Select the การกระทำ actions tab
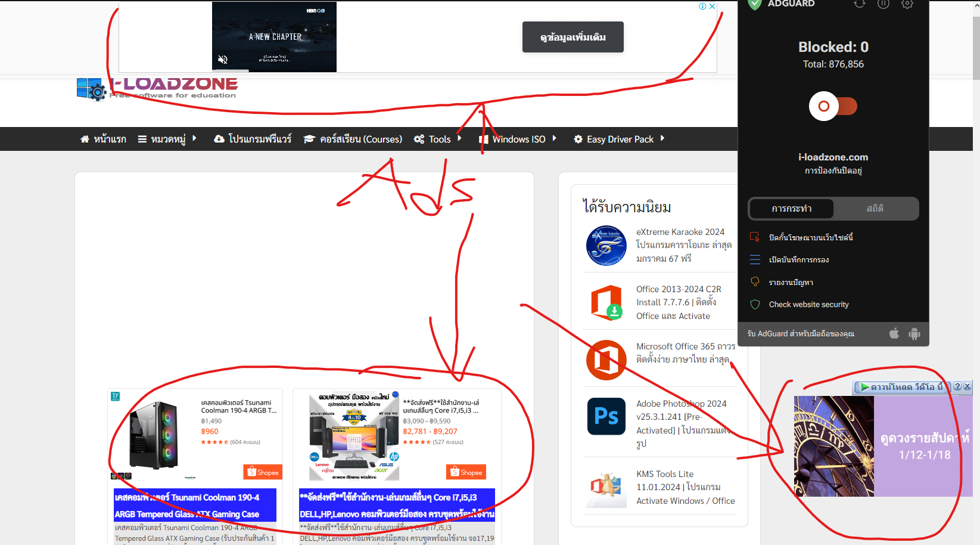Image resolution: width=980 pixels, height=545 pixels. (x=791, y=208)
